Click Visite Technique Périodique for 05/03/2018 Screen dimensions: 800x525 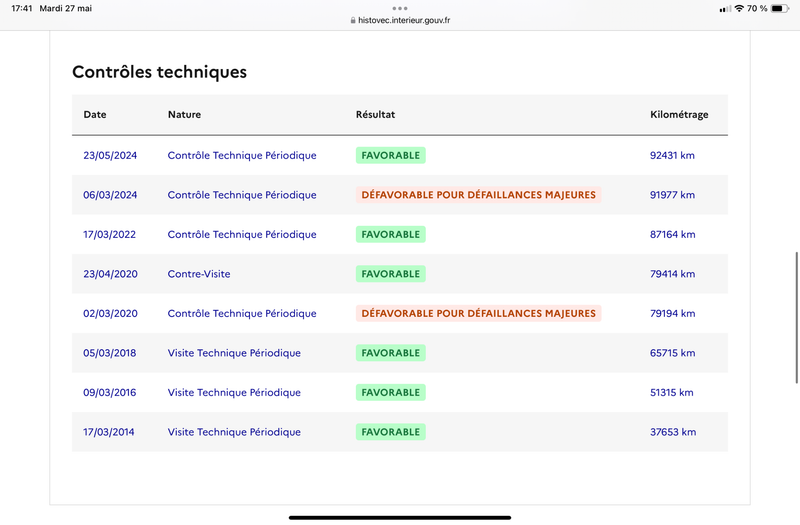[234, 353]
